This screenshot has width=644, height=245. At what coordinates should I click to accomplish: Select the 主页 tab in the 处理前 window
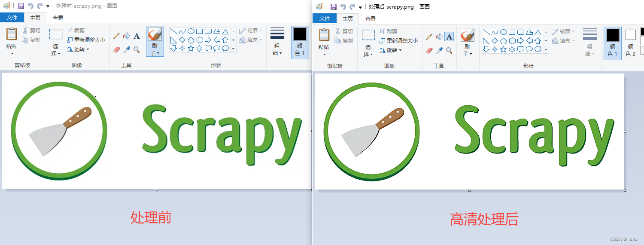35,18
